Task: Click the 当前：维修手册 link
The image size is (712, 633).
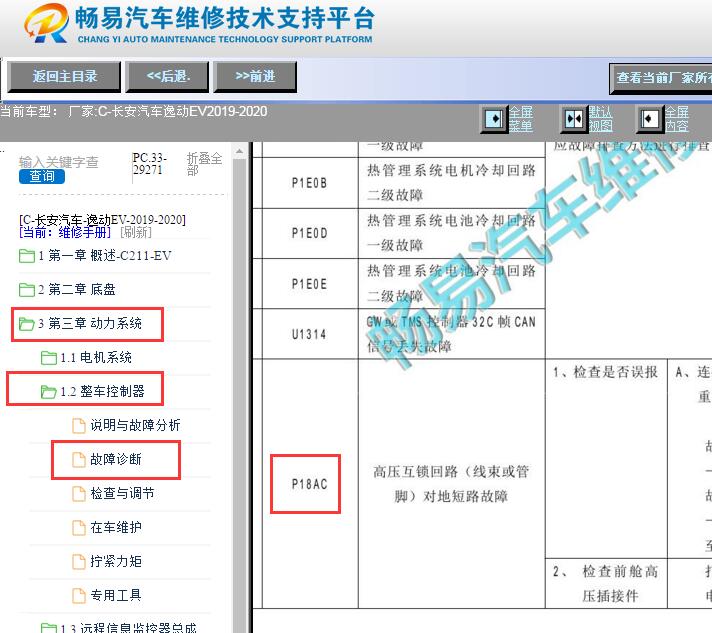Action: 65,232
